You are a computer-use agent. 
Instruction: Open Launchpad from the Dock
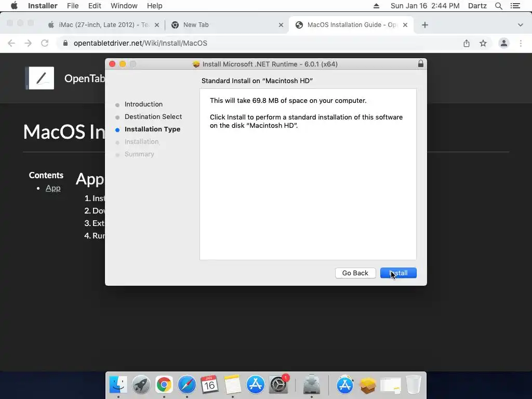[141, 385]
